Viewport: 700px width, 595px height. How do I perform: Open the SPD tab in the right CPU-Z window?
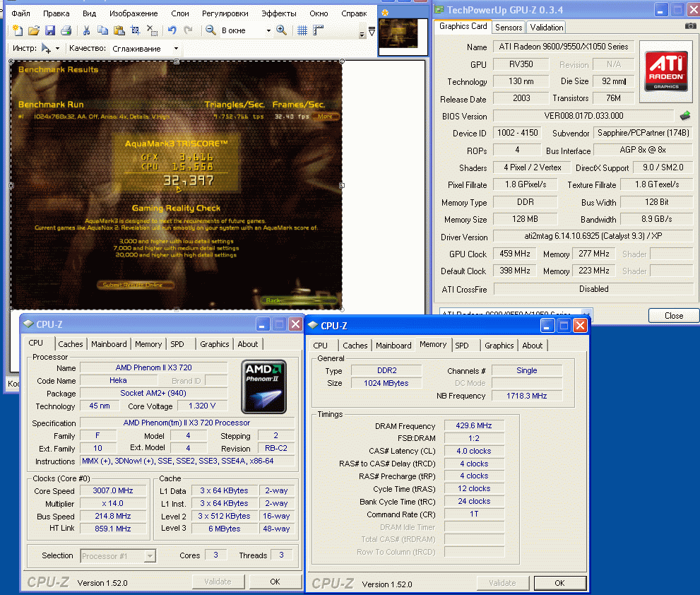click(x=462, y=346)
